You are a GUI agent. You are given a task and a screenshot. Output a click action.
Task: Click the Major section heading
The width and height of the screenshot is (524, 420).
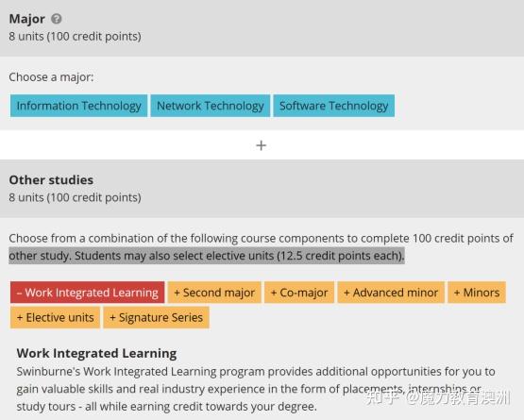[x=26, y=19]
